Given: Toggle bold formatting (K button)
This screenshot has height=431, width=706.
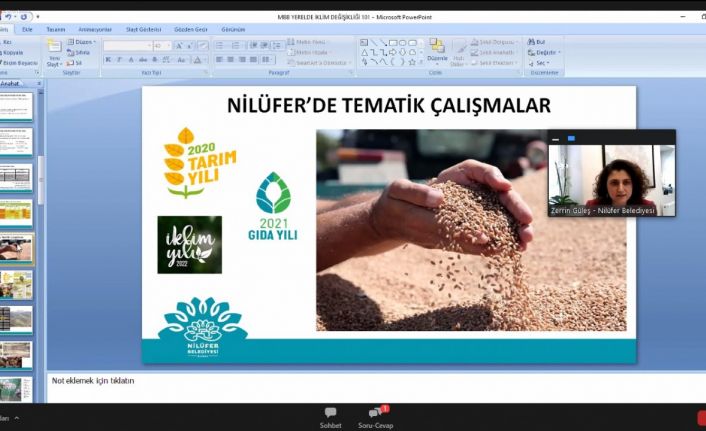Looking at the screenshot, I should coord(108,60).
